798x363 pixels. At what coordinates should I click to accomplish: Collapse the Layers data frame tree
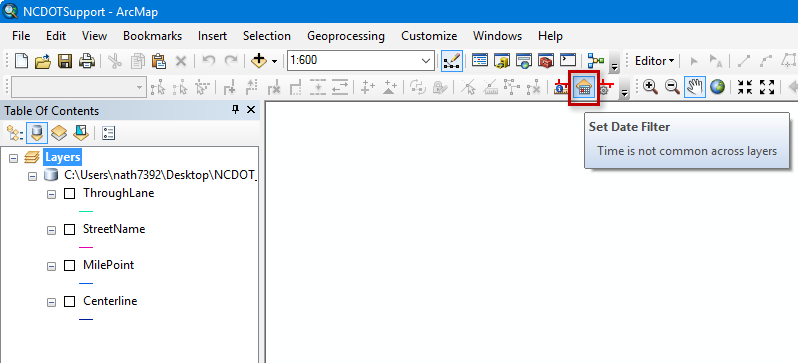click(14, 158)
